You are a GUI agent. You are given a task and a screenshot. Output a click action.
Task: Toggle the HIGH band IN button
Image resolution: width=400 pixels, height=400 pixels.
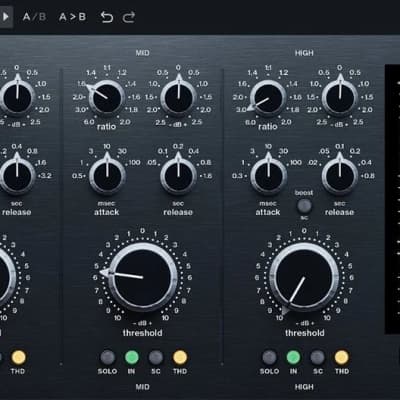[x=293, y=357]
